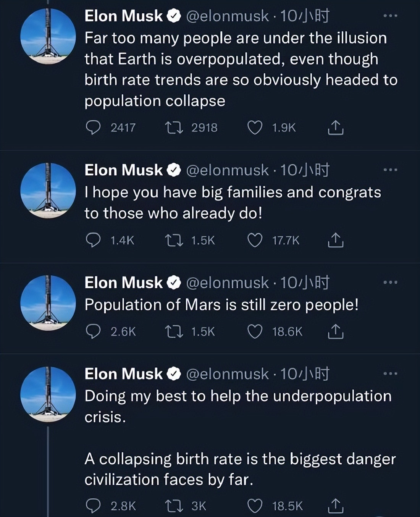Retweet the underpopulation crisis tweet

tap(173, 506)
